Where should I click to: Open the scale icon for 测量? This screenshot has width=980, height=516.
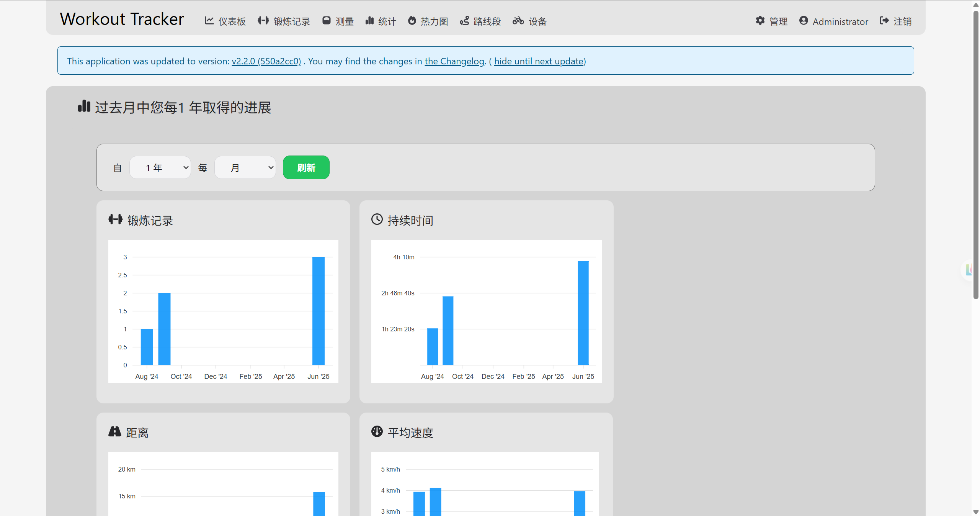(x=326, y=21)
